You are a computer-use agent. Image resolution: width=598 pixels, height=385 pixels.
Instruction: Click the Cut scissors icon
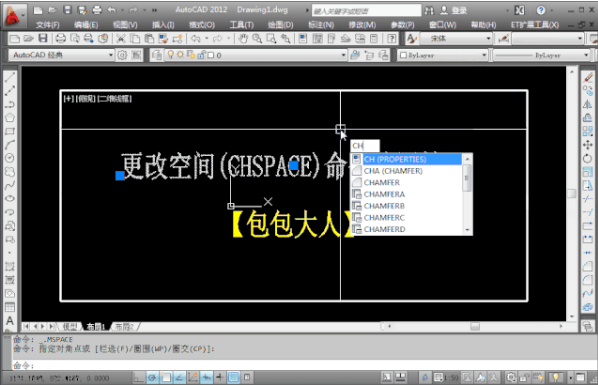[x=121, y=39]
